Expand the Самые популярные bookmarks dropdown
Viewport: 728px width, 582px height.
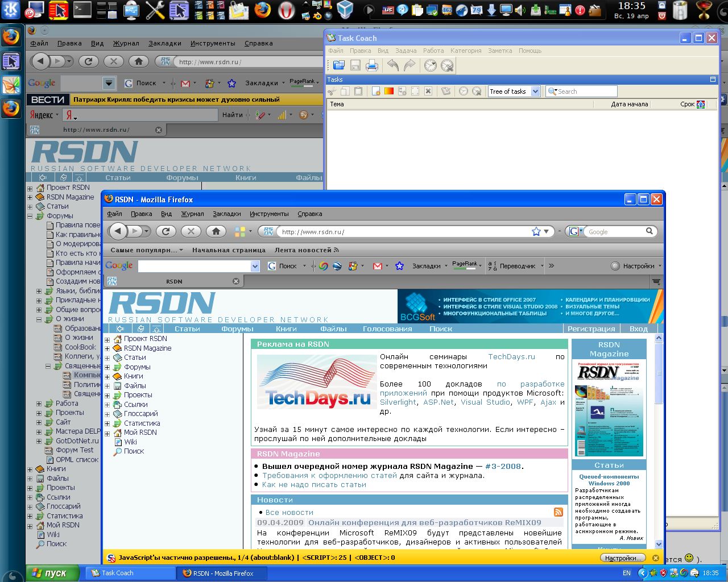click(x=147, y=250)
